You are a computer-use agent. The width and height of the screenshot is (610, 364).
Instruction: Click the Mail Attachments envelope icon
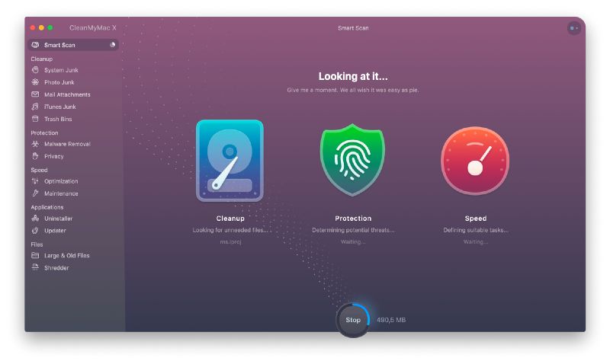tap(35, 94)
